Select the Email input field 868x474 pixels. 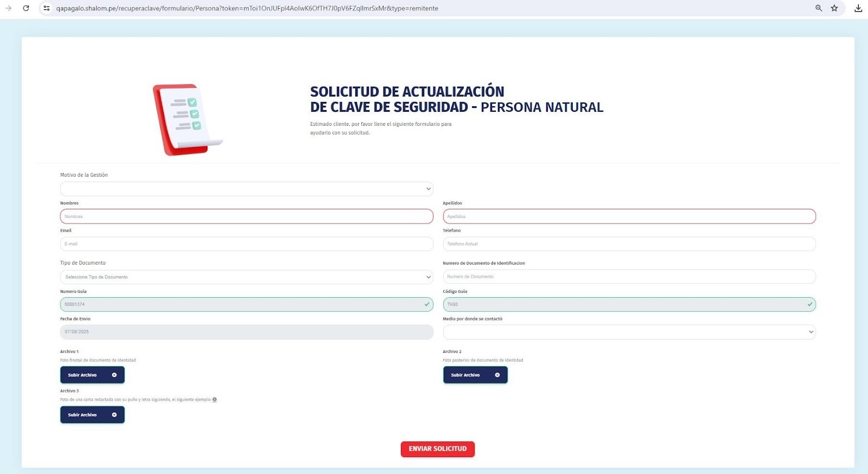(246, 244)
